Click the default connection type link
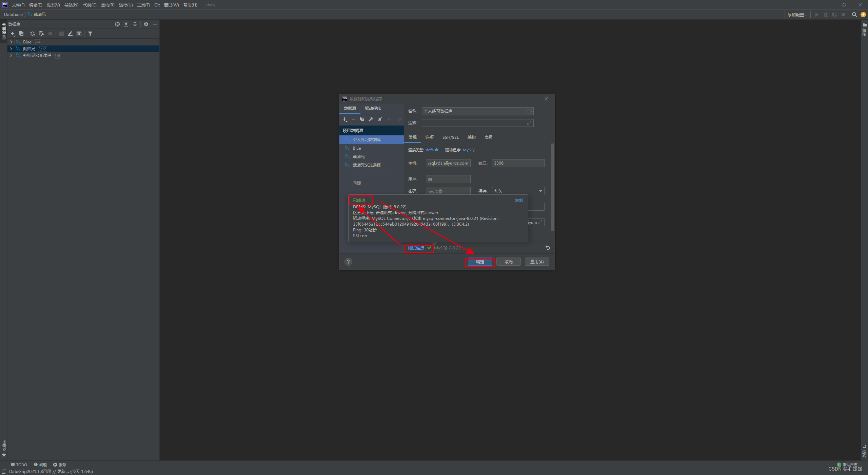 pos(432,150)
